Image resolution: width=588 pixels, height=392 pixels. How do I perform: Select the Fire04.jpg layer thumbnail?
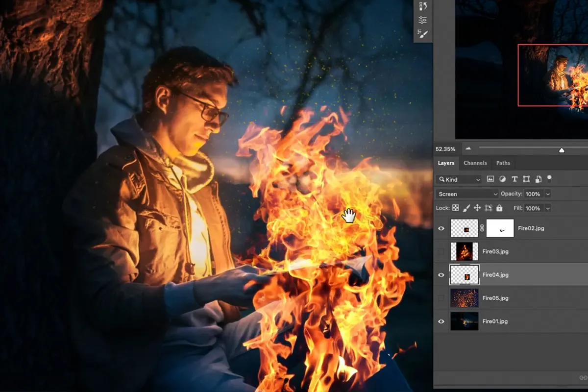pos(464,275)
